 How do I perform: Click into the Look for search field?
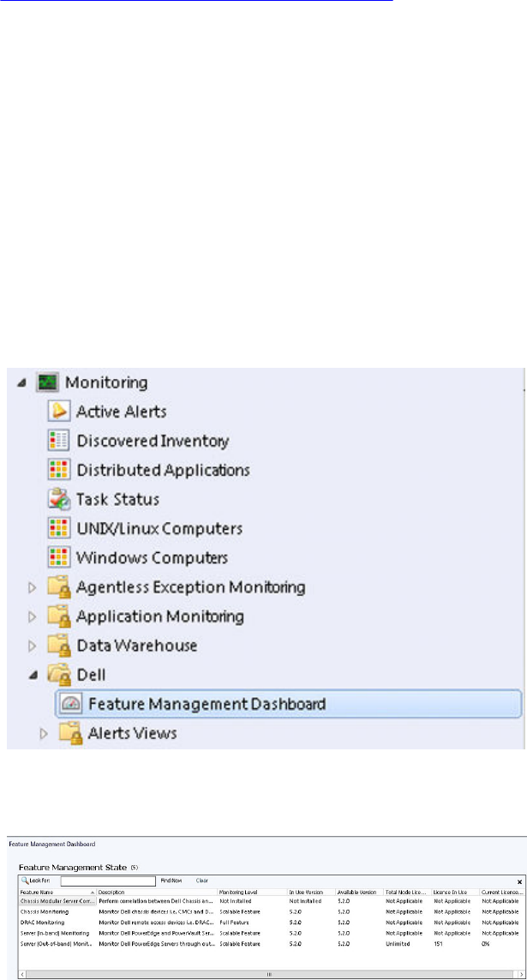click(108, 881)
